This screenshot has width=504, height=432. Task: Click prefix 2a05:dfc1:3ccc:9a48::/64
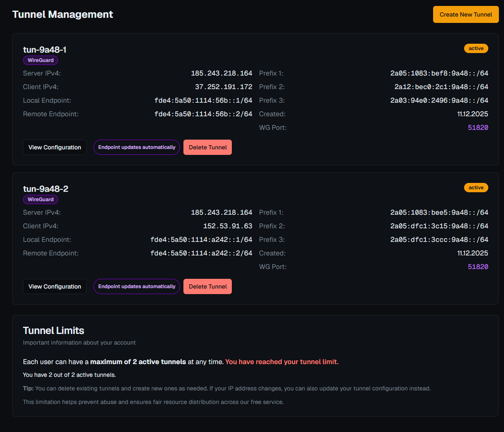pyautogui.click(x=439, y=239)
